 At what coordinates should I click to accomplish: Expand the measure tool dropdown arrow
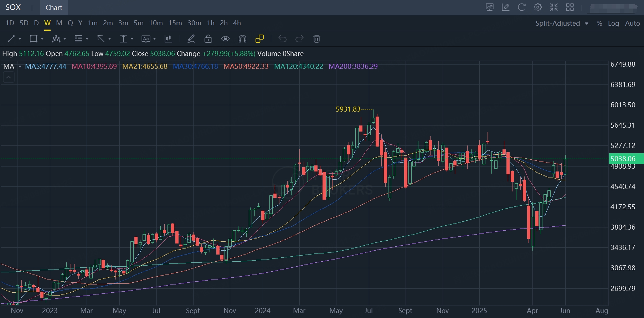click(132, 39)
